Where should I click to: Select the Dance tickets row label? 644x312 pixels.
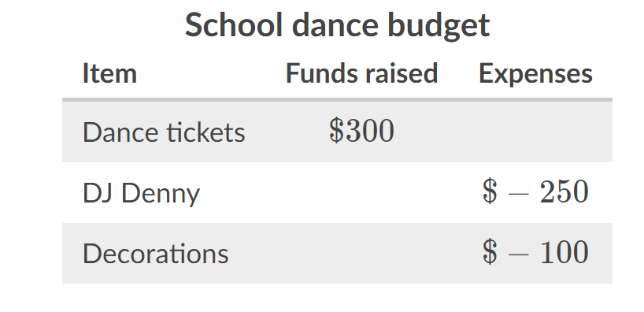[164, 132]
